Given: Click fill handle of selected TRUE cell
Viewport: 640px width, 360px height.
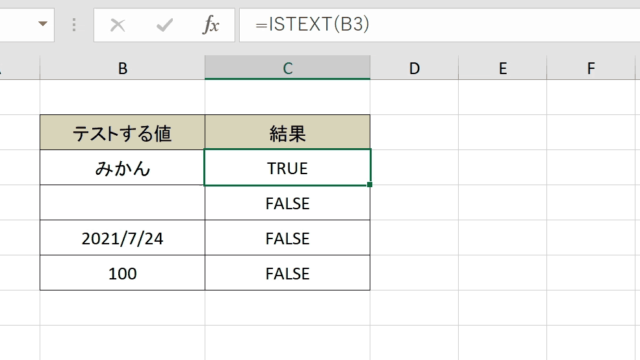Looking at the screenshot, I should pos(369,184).
